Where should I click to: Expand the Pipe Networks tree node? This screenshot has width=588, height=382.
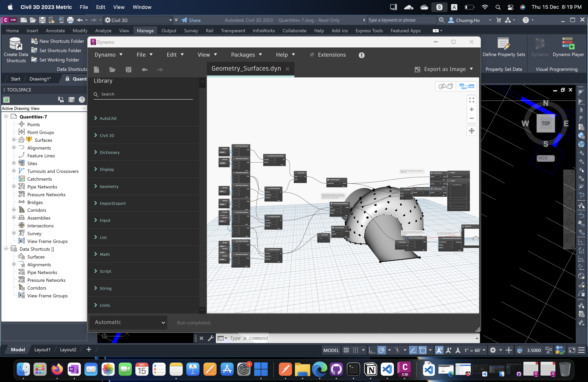(14, 187)
